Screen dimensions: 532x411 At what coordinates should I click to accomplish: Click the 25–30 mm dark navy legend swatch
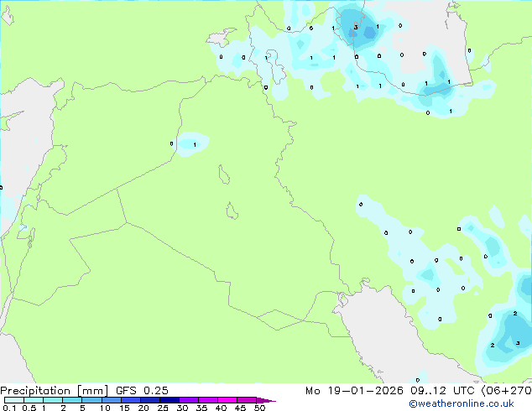pyautogui.click(x=169, y=400)
